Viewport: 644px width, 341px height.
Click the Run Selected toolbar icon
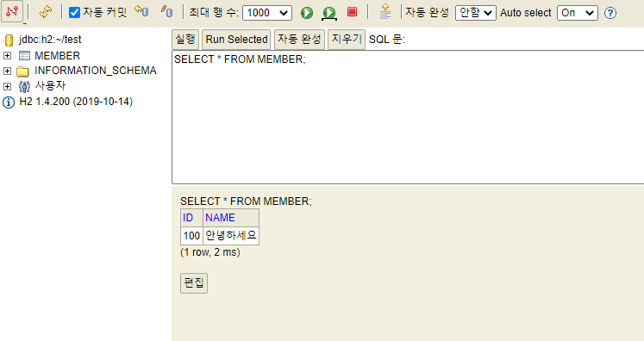click(x=329, y=13)
